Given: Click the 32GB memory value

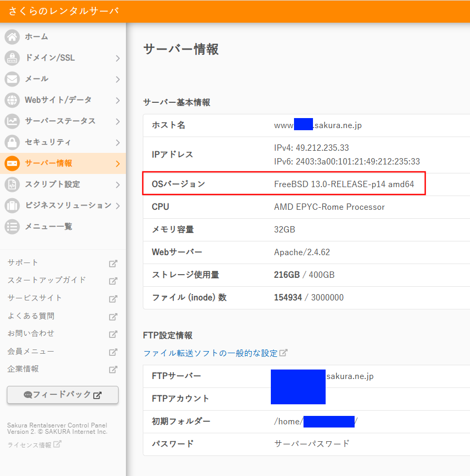Looking at the screenshot, I should click(x=285, y=229).
